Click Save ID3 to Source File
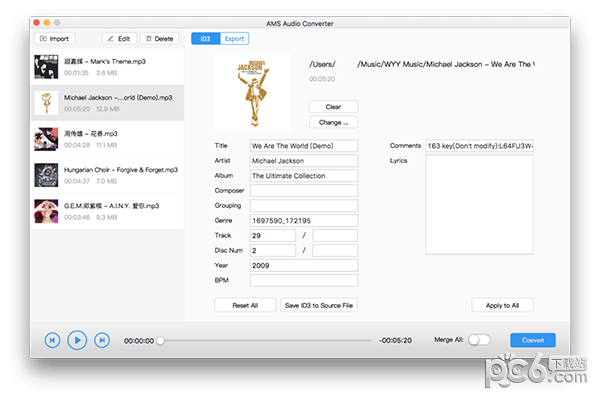Screen dimensions: 600x400 319,305
